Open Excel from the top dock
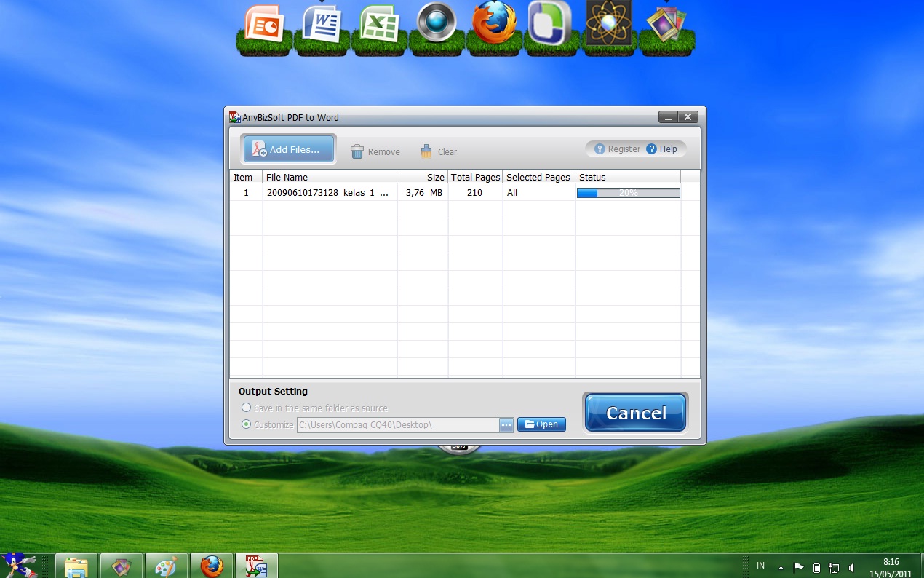Viewport: 924px width, 578px height. point(379,23)
